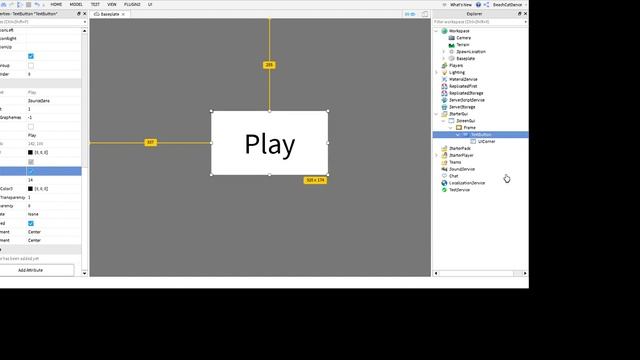Viewport: 640px width, 360px height.
Task: Click the Teams service icon
Action: [x=444, y=162]
